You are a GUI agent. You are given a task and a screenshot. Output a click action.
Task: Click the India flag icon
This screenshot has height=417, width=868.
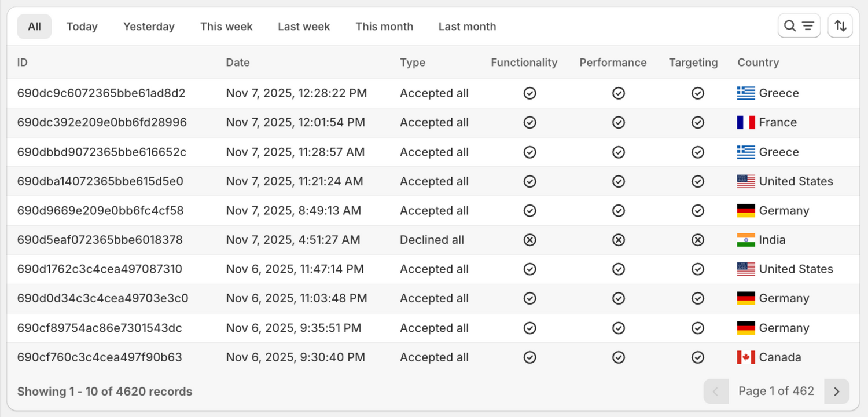coord(746,240)
